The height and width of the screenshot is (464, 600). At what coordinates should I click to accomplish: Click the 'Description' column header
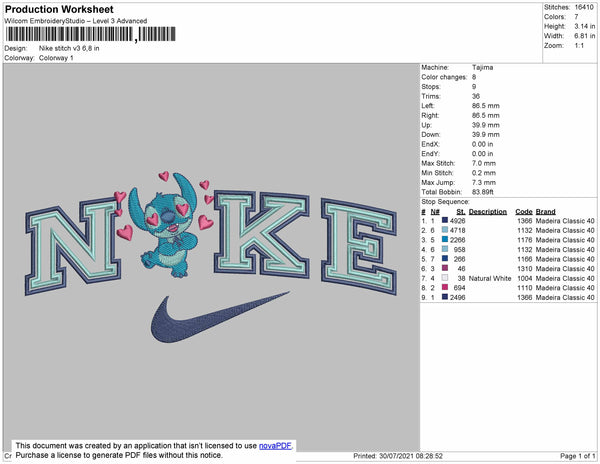[488, 212]
